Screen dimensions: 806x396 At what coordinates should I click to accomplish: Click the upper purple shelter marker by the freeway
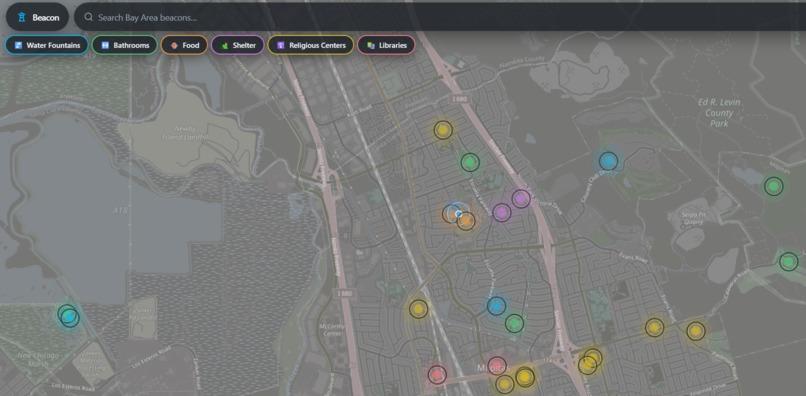pyautogui.click(x=521, y=198)
